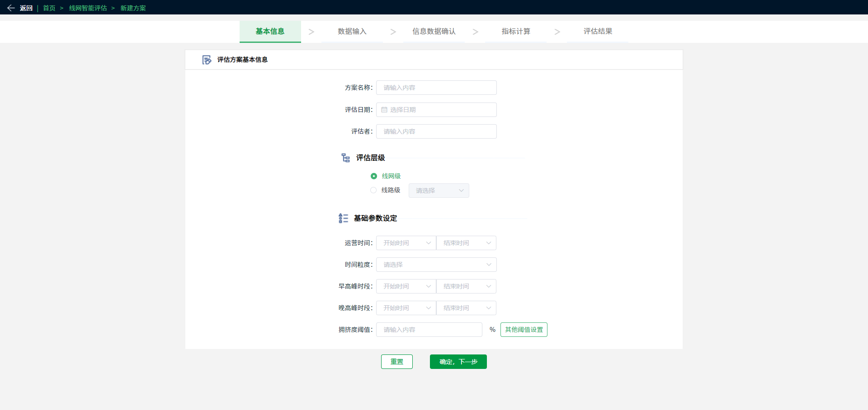Open the 线路级 请选择 dropdown
This screenshot has width=868, height=410.
tap(439, 191)
